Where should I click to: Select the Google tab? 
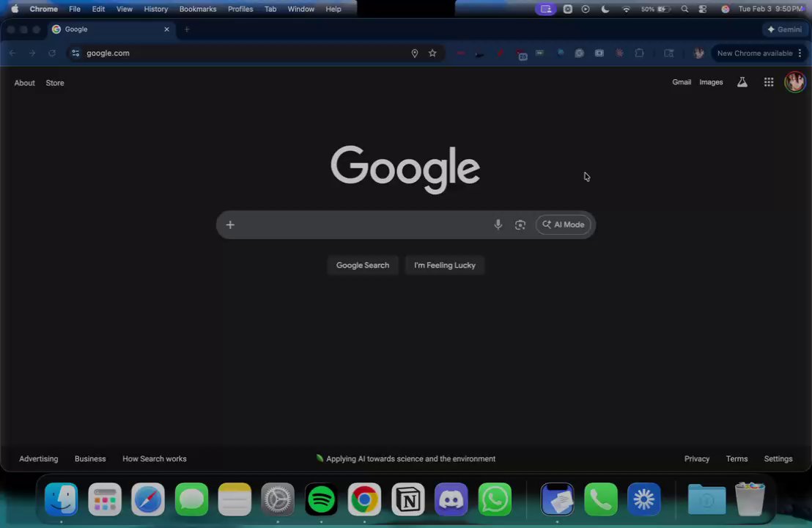pos(111,29)
